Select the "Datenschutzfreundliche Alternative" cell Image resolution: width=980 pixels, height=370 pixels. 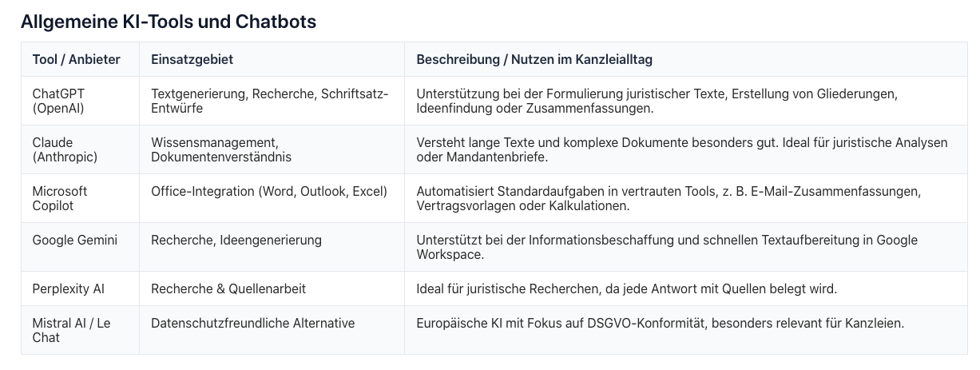(x=253, y=323)
